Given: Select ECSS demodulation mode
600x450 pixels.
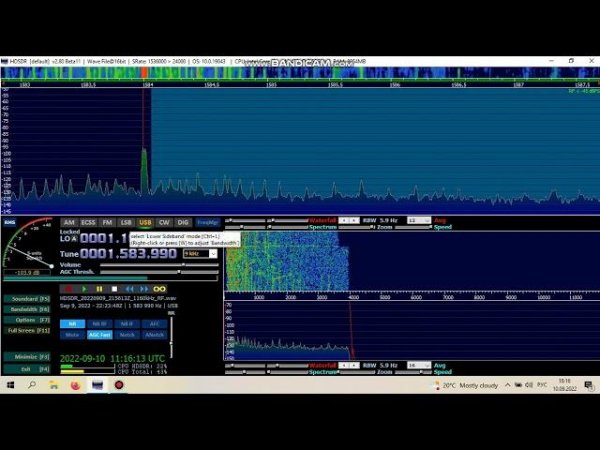Looking at the screenshot, I should 88,222.
